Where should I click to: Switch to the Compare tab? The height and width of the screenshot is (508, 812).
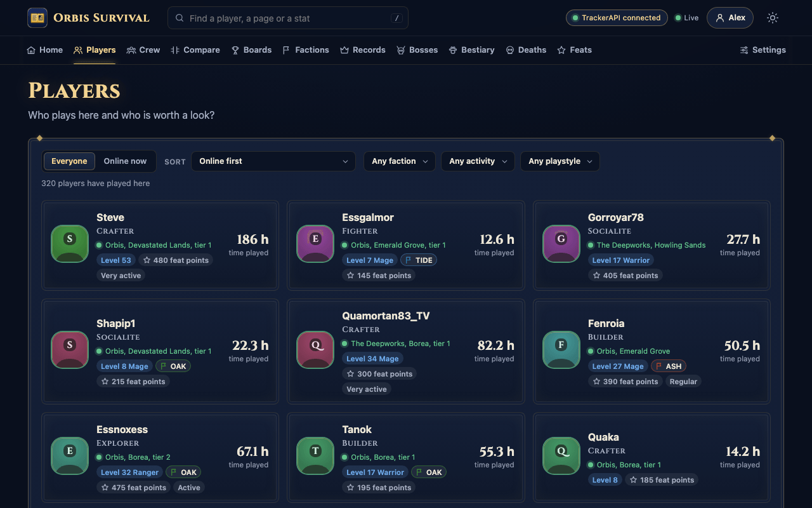[195, 50]
